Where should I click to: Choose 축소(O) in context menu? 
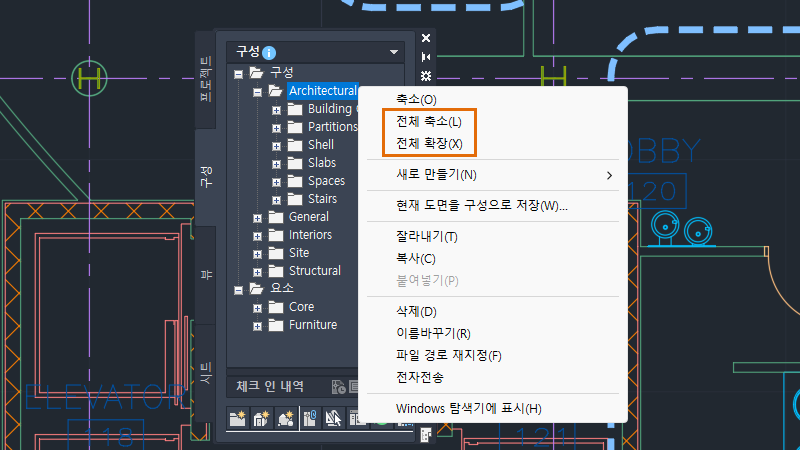(416, 99)
